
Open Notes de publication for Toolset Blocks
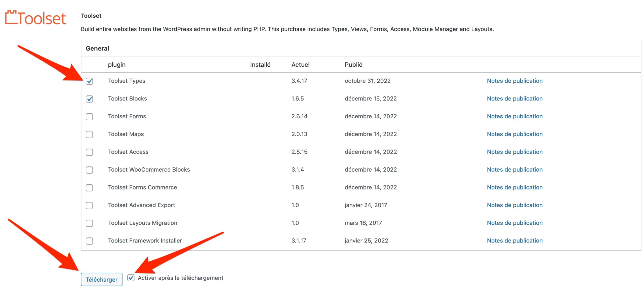[x=515, y=99]
